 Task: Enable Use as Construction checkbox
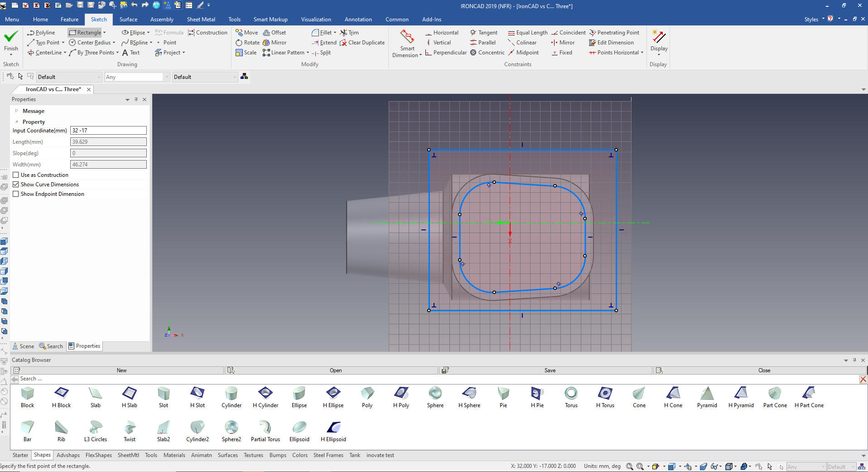[x=16, y=175]
